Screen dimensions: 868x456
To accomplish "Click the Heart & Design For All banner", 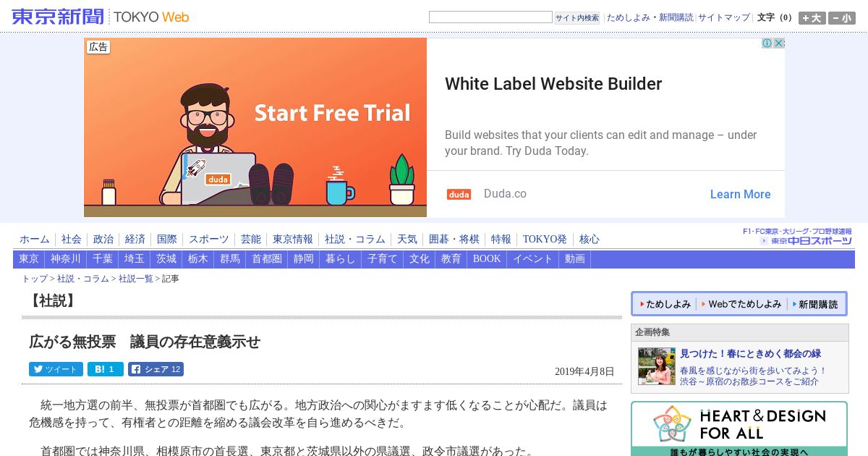I will (x=739, y=428).
